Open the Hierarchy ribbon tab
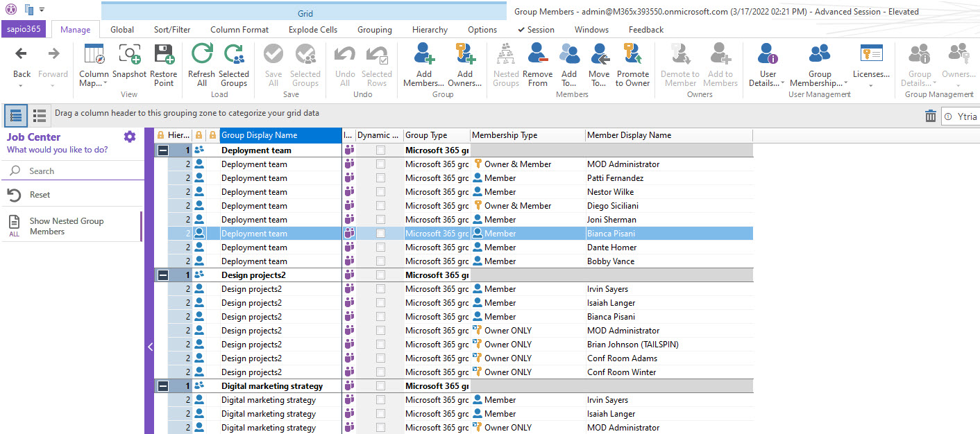980x434 pixels. point(430,30)
